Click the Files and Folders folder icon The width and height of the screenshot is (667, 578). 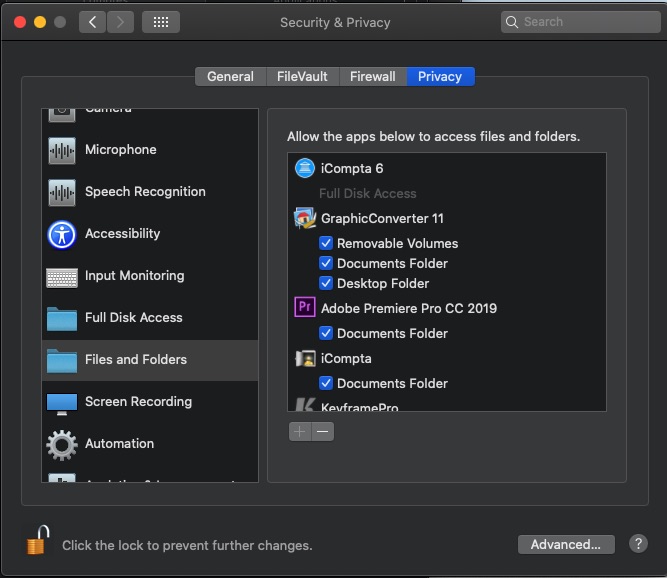(x=62, y=361)
